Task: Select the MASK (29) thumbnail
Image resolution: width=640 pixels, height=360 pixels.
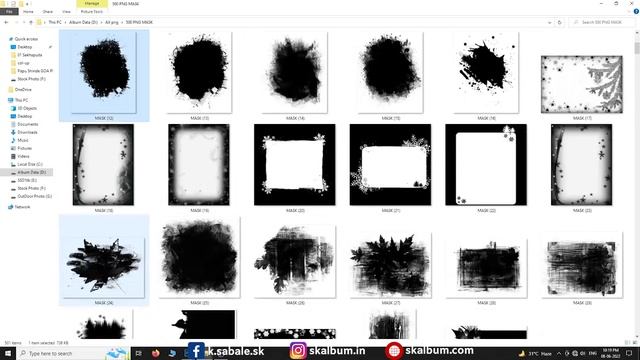Action: (582, 265)
